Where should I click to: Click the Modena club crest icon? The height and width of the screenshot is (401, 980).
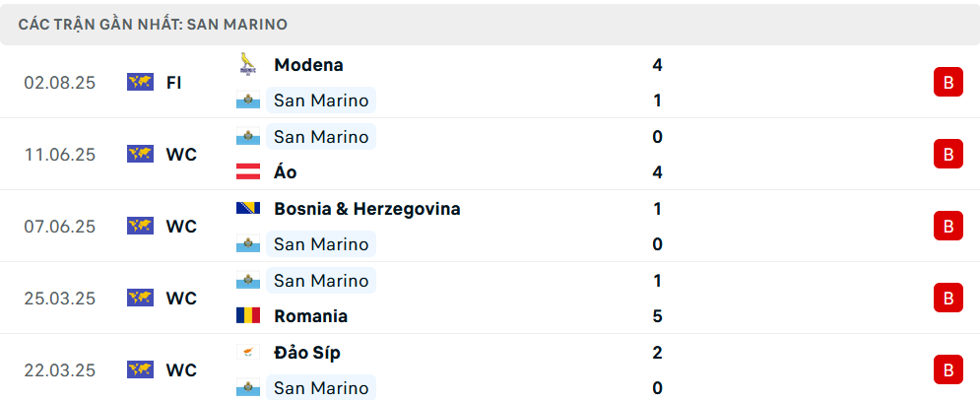click(x=247, y=64)
